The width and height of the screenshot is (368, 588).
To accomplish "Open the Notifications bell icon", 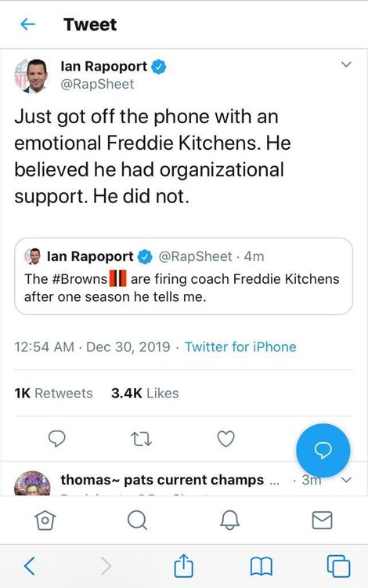I will pyautogui.click(x=229, y=520).
